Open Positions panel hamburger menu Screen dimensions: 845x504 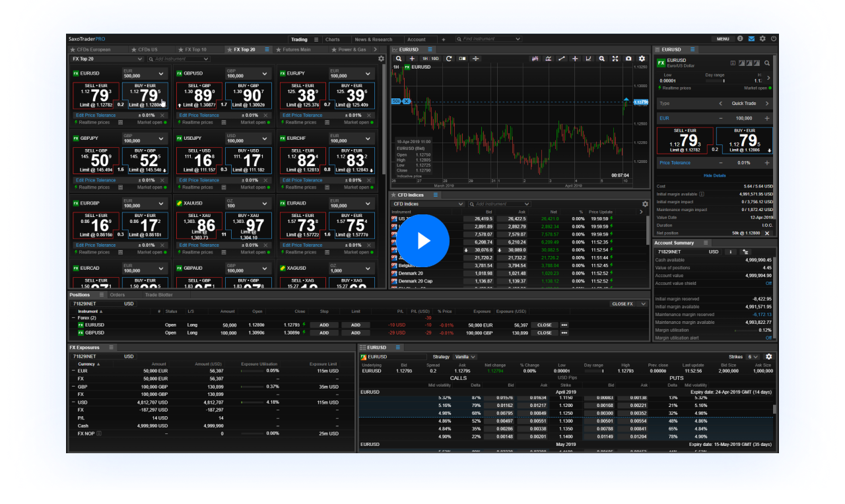coord(102,295)
